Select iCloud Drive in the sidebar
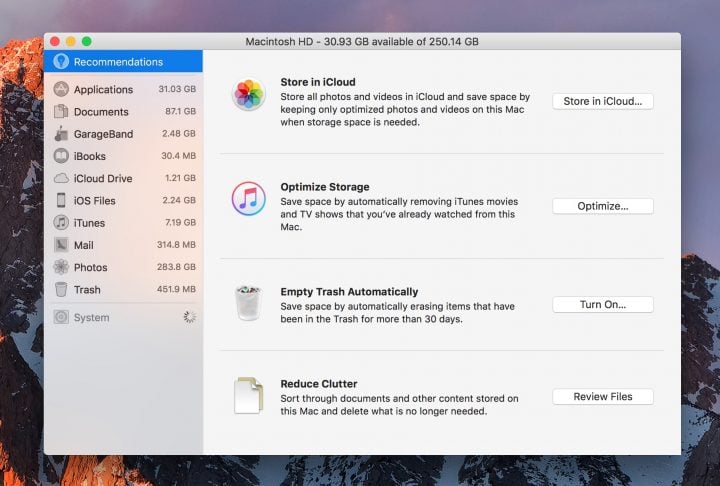The width and height of the screenshot is (720, 486). click(123, 178)
